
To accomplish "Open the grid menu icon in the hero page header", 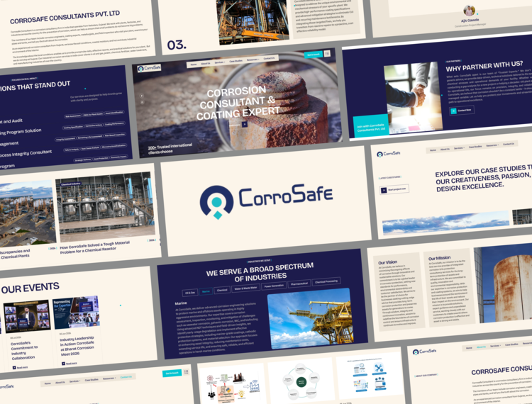I will [x=327, y=53].
